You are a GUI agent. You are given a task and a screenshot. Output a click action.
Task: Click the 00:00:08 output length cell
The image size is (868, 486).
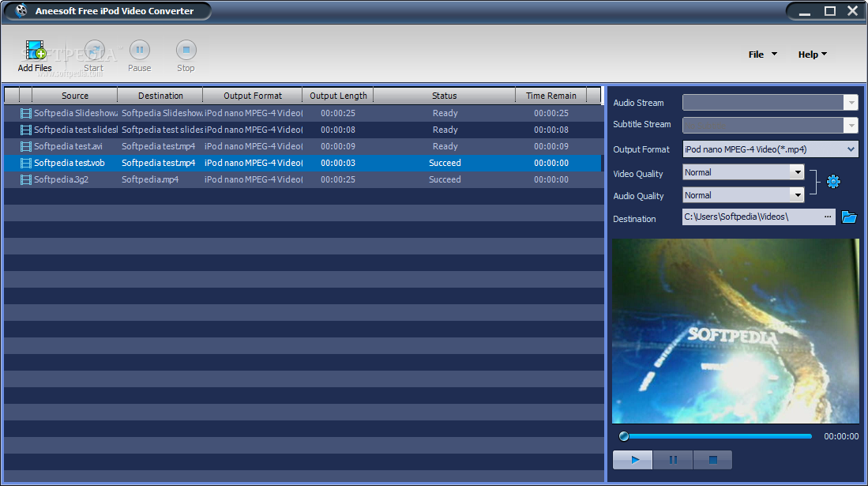click(338, 130)
